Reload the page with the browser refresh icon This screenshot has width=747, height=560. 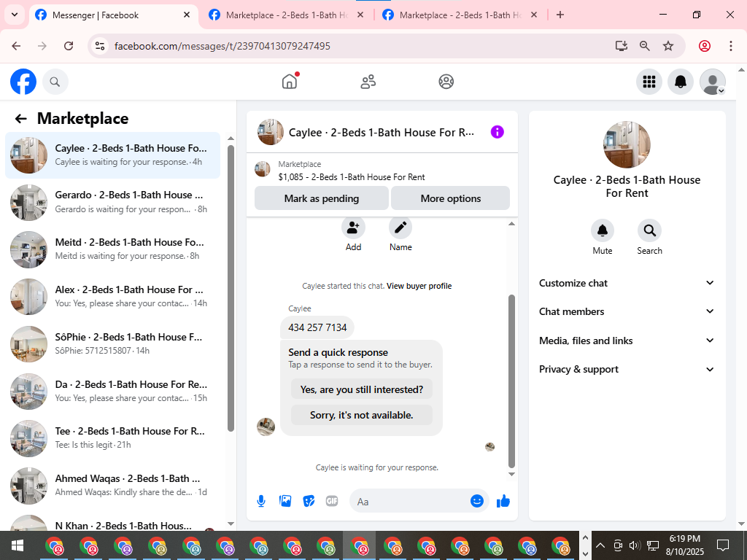click(x=69, y=46)
